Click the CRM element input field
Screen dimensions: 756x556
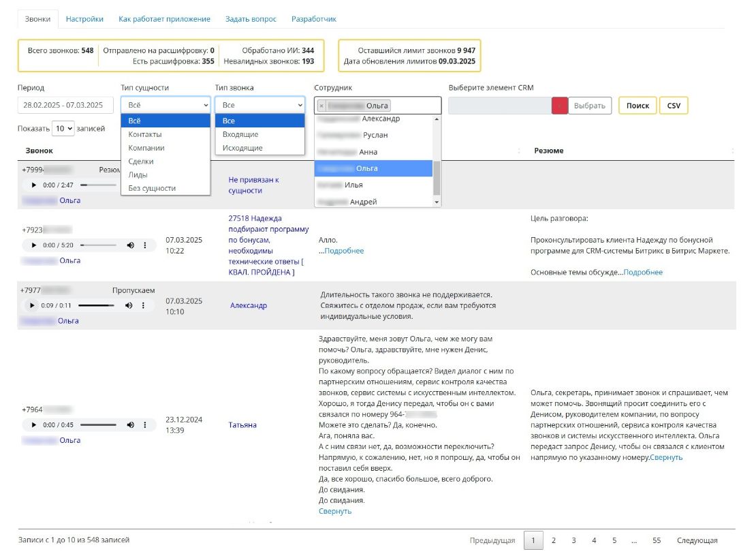(500, 106)
